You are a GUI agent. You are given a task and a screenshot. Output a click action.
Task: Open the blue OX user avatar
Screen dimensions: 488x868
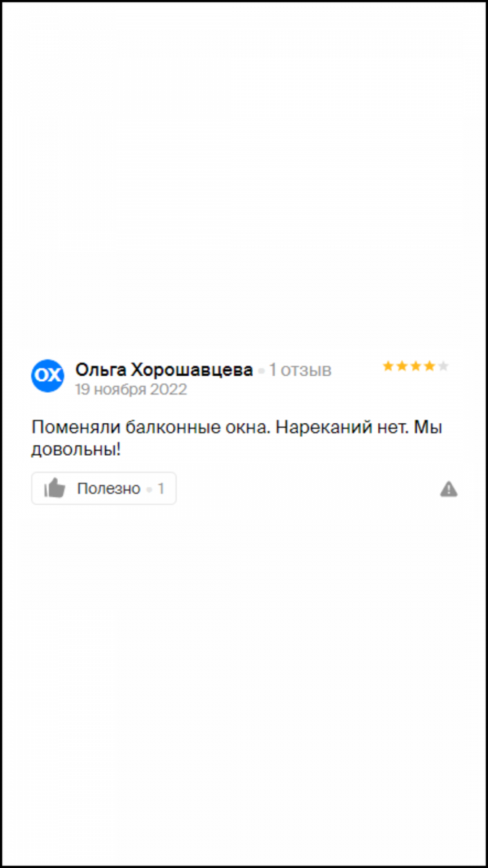point(48,375)
